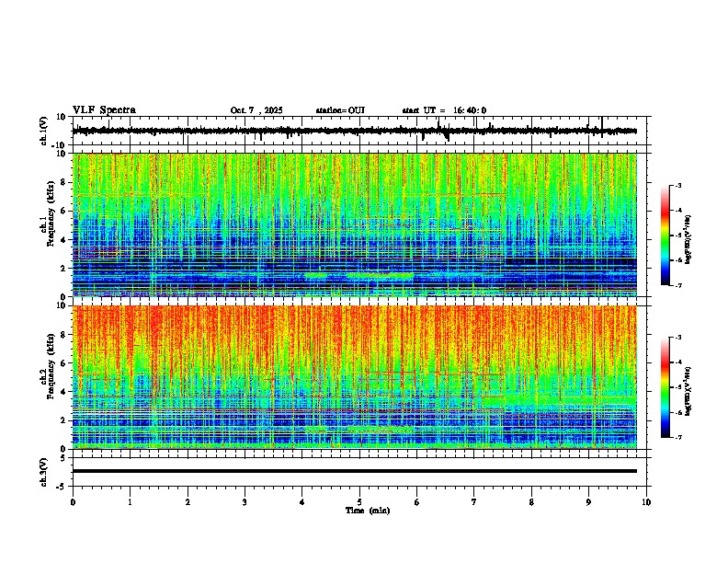Click the time axis tick label "4"
The height and width of the screenshot is (563, 728).
click(302, 502)
